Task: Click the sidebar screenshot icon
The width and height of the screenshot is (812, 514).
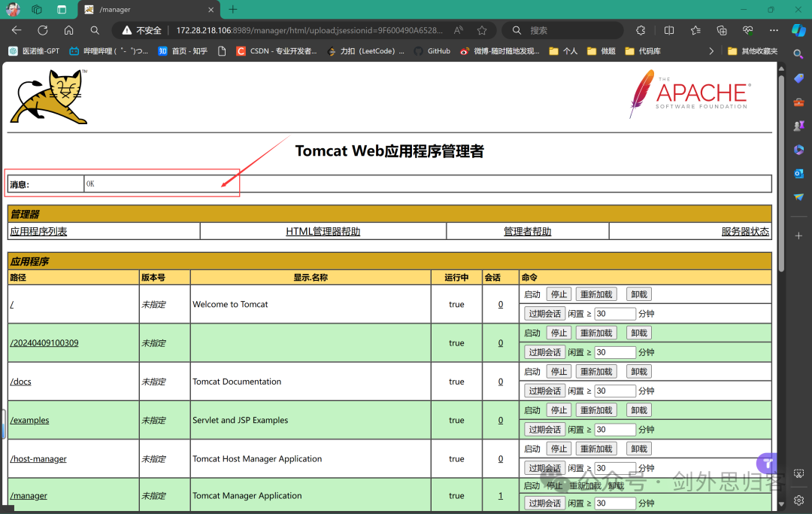Action: click(x=798, y=474)
